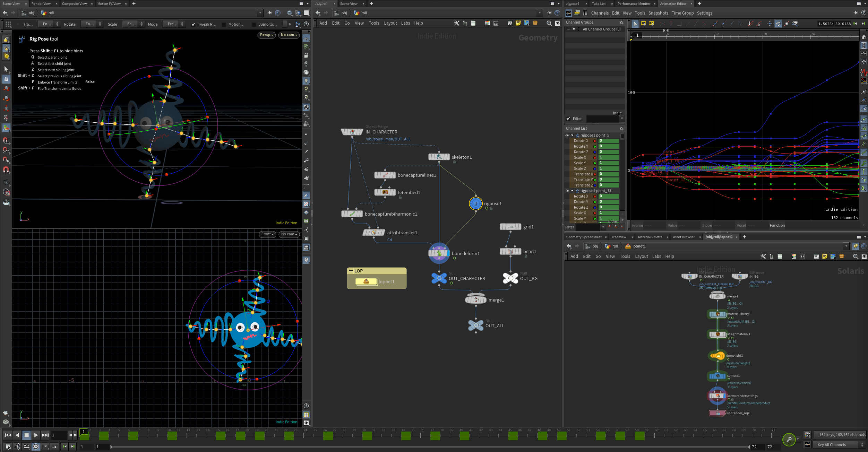Open the Front viewport dropdown
This screenshot has width=868, height=452.
click(x=267, y=234)
